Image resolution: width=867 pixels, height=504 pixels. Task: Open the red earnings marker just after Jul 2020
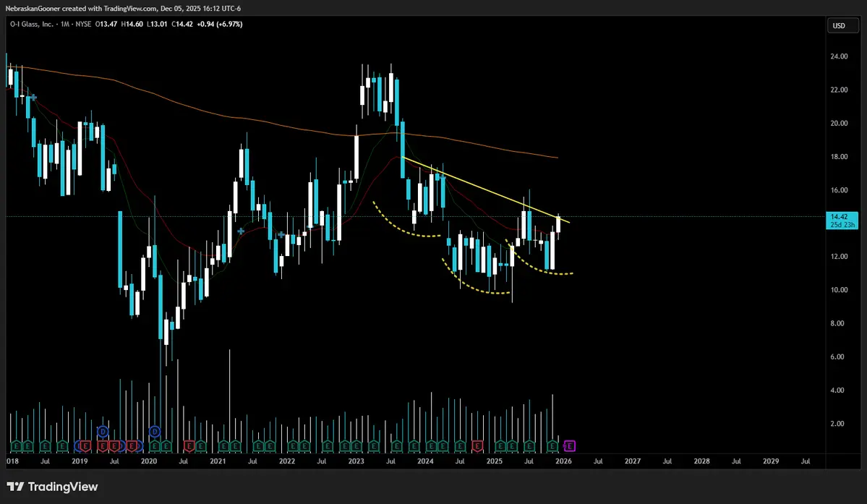point(189,446)
